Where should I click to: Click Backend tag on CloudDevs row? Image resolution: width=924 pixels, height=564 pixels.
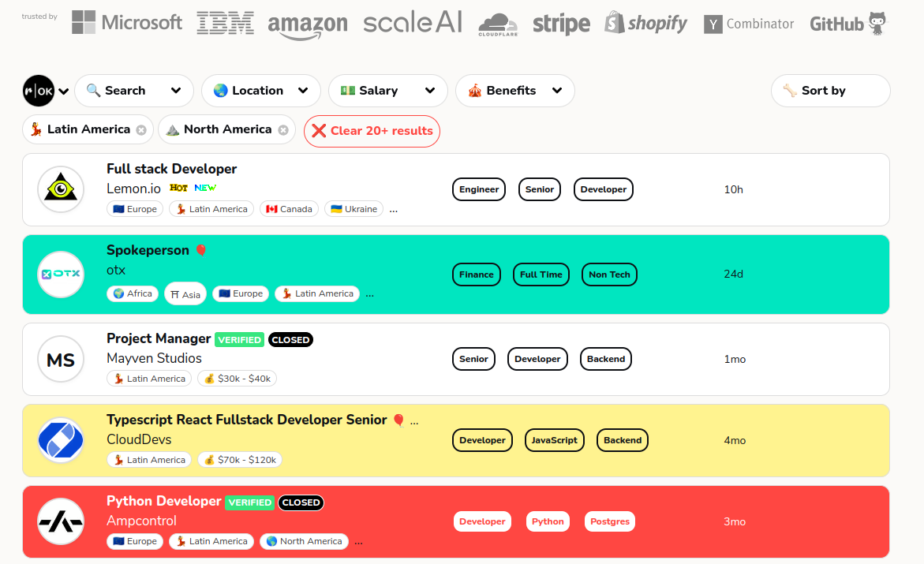pos(623,440)
